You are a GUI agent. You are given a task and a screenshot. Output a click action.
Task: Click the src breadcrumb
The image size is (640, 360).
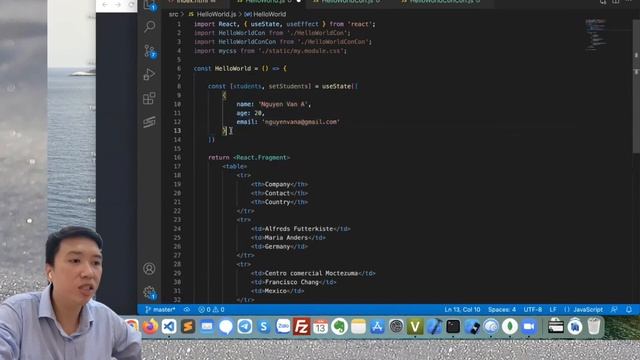[173, 14]
